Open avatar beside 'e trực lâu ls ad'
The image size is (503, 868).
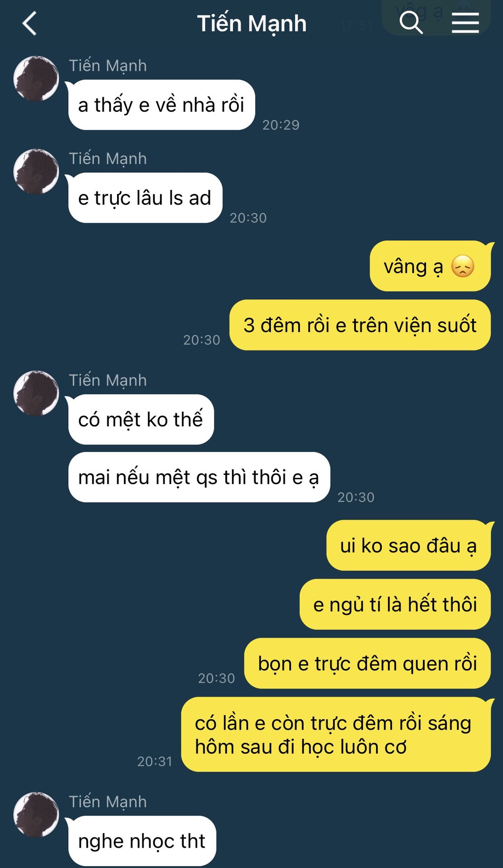point(36,171)
